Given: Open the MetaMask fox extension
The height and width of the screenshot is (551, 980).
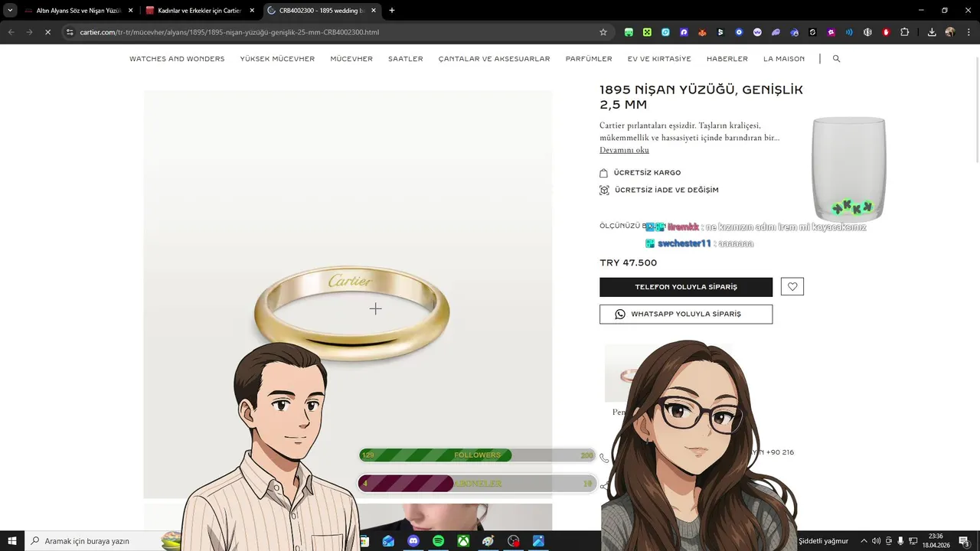Looking at the screenshot, I should pos(702,32).
